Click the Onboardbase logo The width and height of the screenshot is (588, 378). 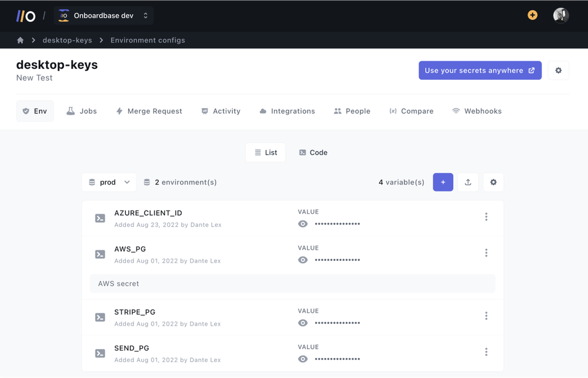pyautogui.click(x=25, y=15)
